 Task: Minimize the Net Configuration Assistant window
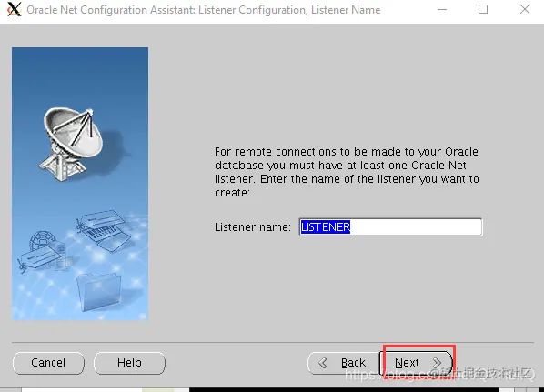(442, 9)
